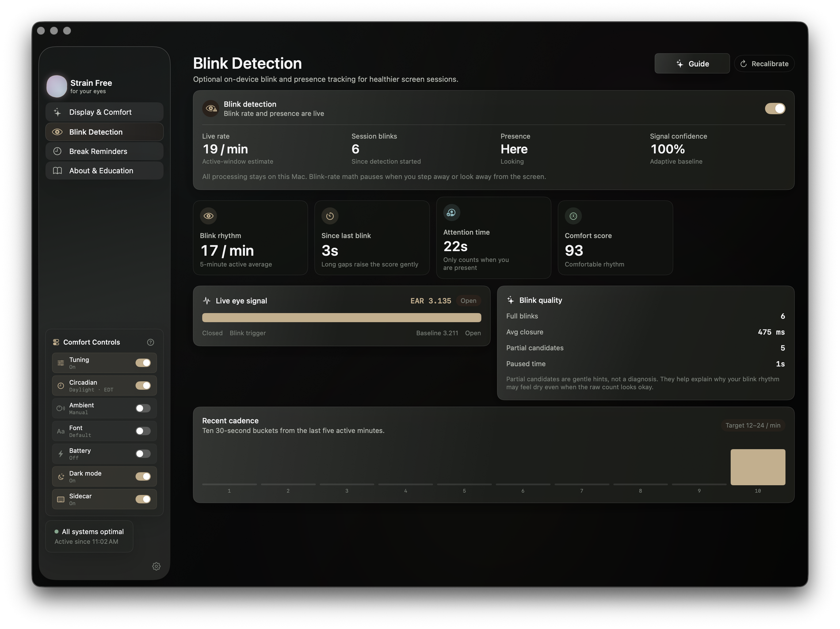840x629 pixels.
Task: Click the Target 12–24 / min badge
Action: pyautogui.click(x=753, y=426)
